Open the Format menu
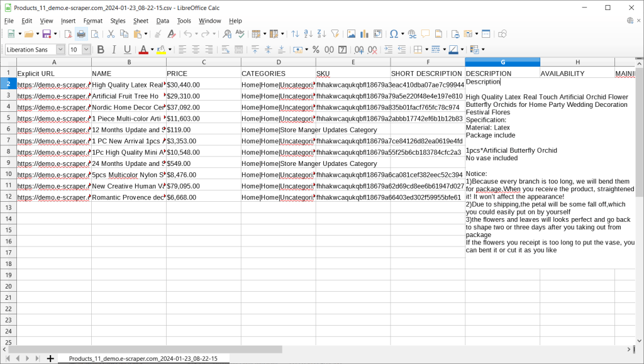Image resolution: width=644 pixels, height=364 pixels. tap(93, 21)
